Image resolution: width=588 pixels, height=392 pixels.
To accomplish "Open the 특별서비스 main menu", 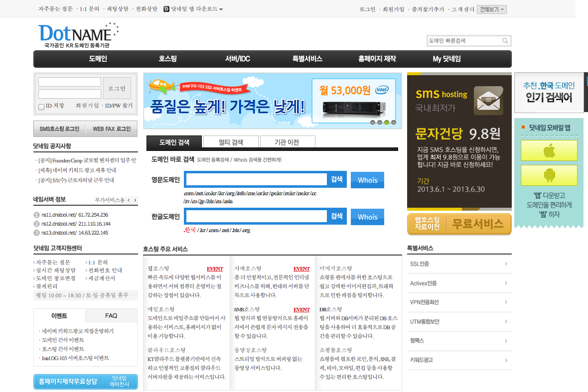I will [307, 59].
